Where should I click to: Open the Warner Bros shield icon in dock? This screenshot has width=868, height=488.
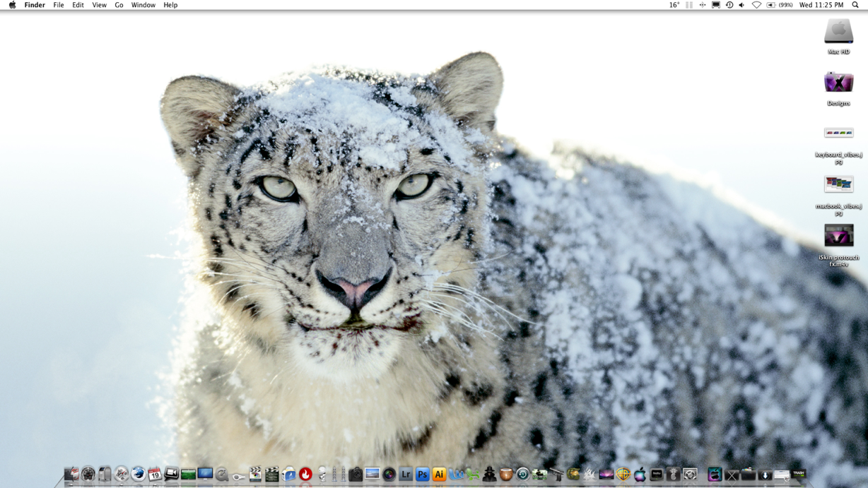click(623, 475)
